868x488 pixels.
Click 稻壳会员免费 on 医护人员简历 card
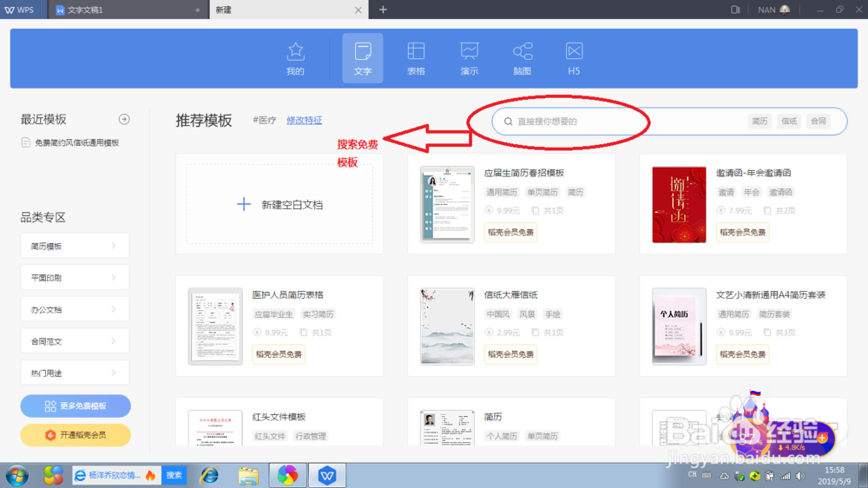pos(279,354)
